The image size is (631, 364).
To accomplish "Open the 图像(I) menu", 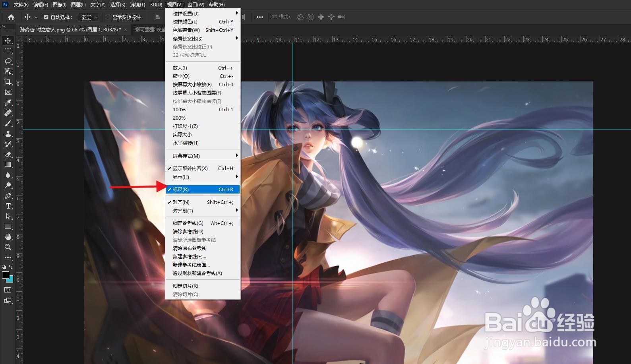I will (x=60, y=5).
